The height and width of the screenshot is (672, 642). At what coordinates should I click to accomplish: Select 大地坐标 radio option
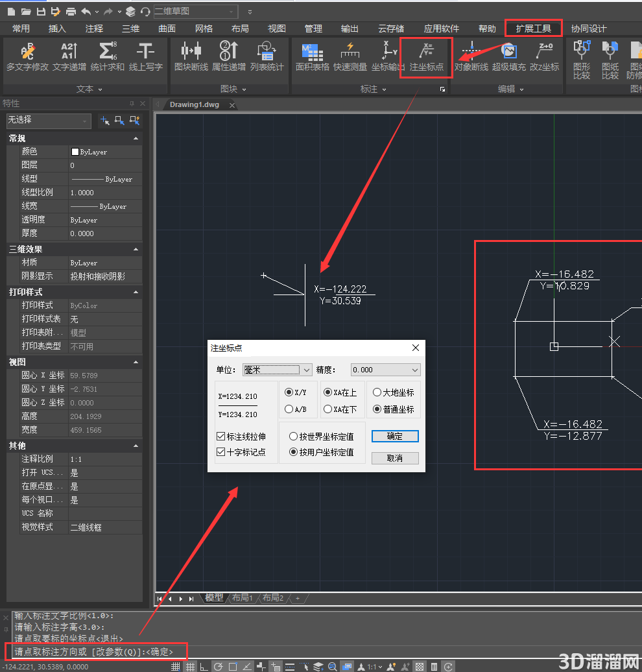click(394, 392)
